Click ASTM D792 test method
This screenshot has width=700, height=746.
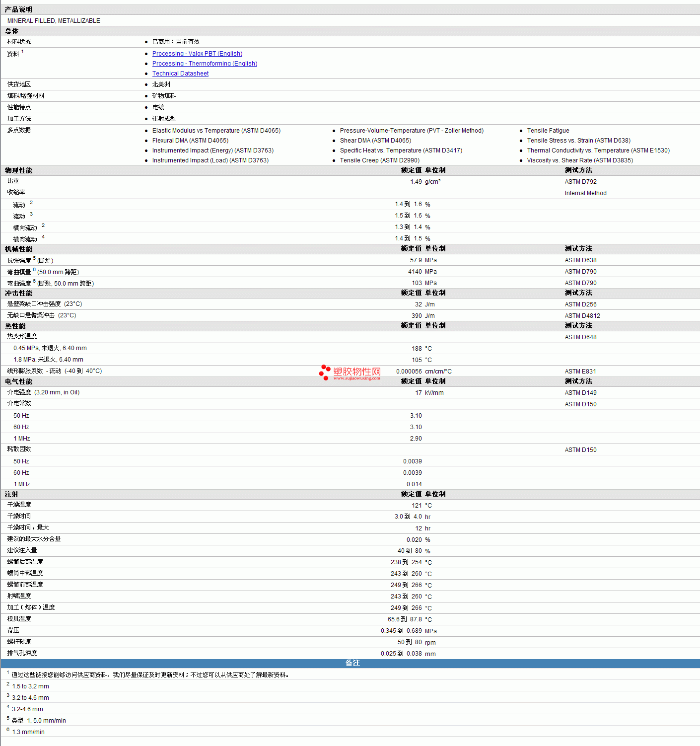(581, 182)
